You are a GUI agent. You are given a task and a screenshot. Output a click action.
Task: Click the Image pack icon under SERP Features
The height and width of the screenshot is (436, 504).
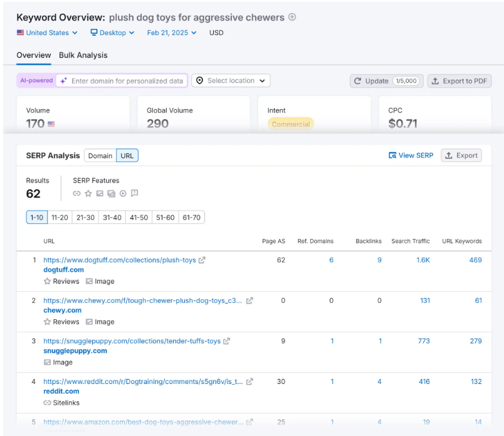tap(111, 193)
